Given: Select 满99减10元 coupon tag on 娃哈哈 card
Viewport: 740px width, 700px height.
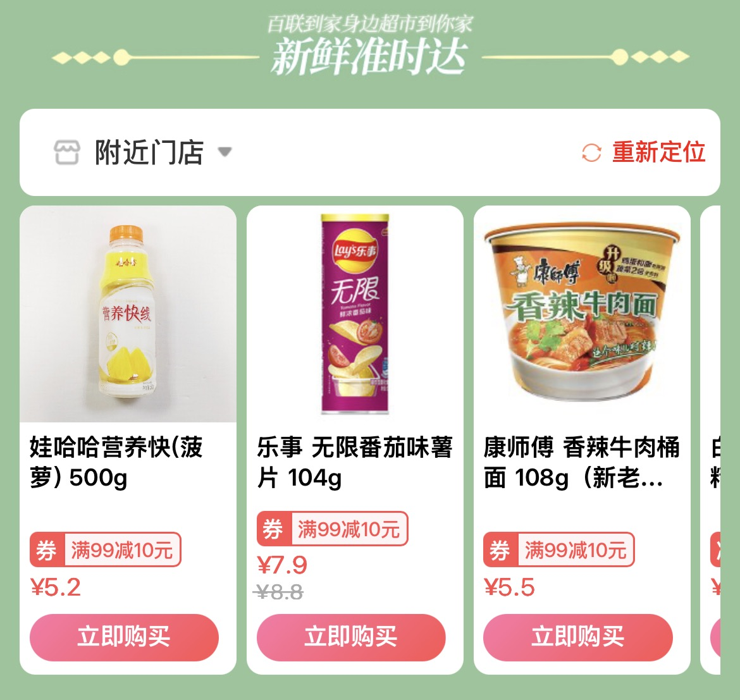Looking at the screenshot, I should (122, 550).
